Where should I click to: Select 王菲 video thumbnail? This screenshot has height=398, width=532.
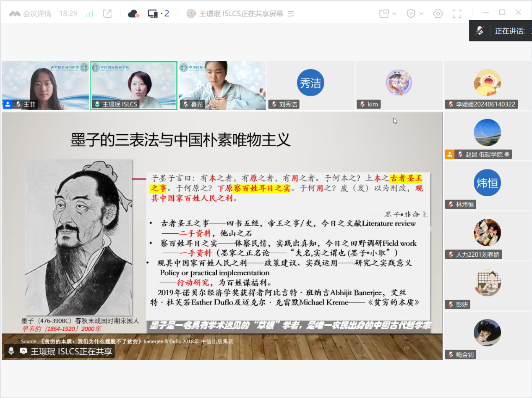tap(45, 86)
